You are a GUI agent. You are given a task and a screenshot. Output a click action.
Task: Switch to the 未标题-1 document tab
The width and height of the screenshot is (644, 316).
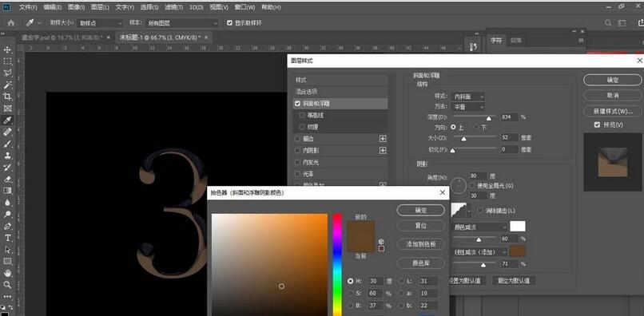pyautogui.click(x=160, y=38)
